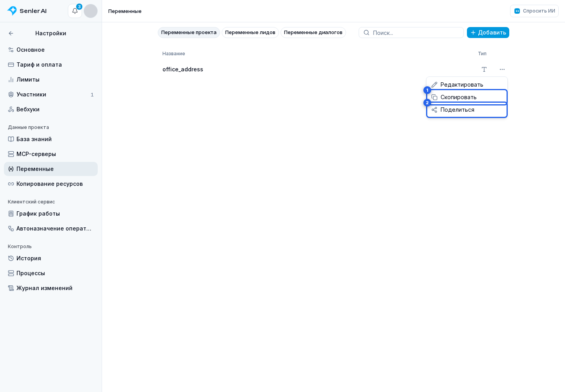Switch to the Переменные диалогов tab
The image size is (565, 392).
click(313, 33)
